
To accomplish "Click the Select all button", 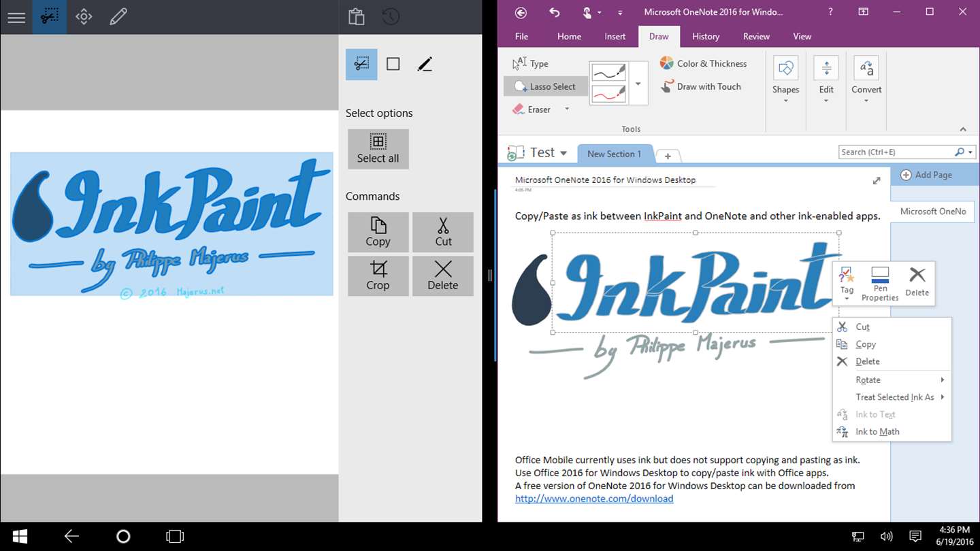I will click(x=378, y=149).
